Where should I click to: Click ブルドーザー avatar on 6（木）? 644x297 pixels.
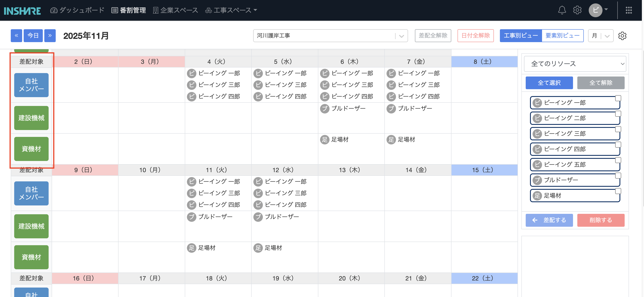325,108
